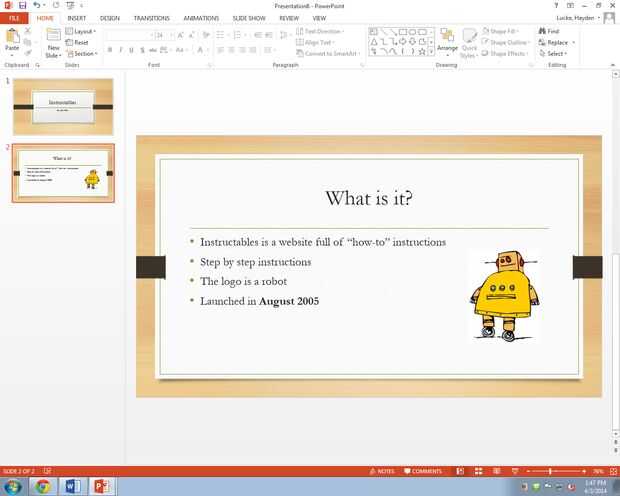Switch to the SLIDE SHOW tab
Image resolution: width=620 pixels, height=496 pixels.
pyautogui.click(x=249, y=18)
